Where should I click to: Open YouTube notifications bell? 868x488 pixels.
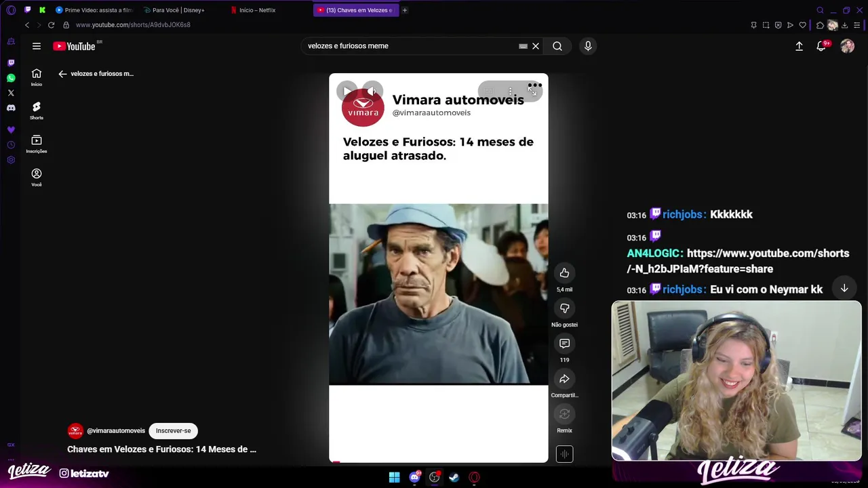(821, 46)
